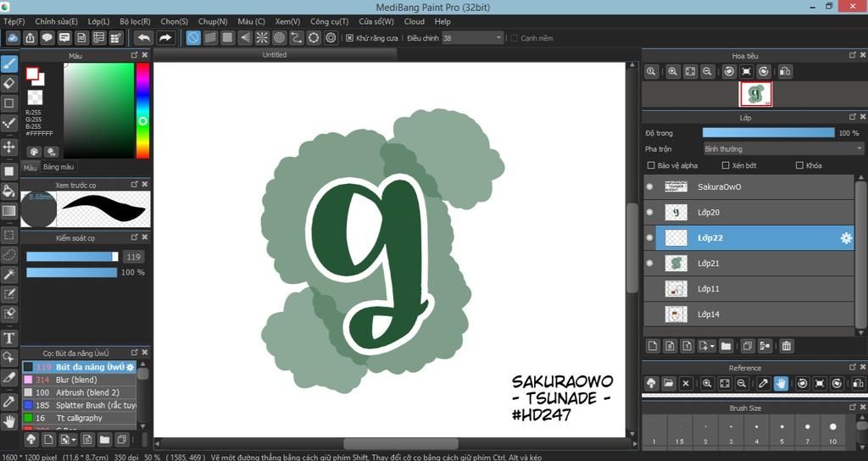868x461 pixels.
Task: Hide the Lớp20 layer
Action: 650,212
